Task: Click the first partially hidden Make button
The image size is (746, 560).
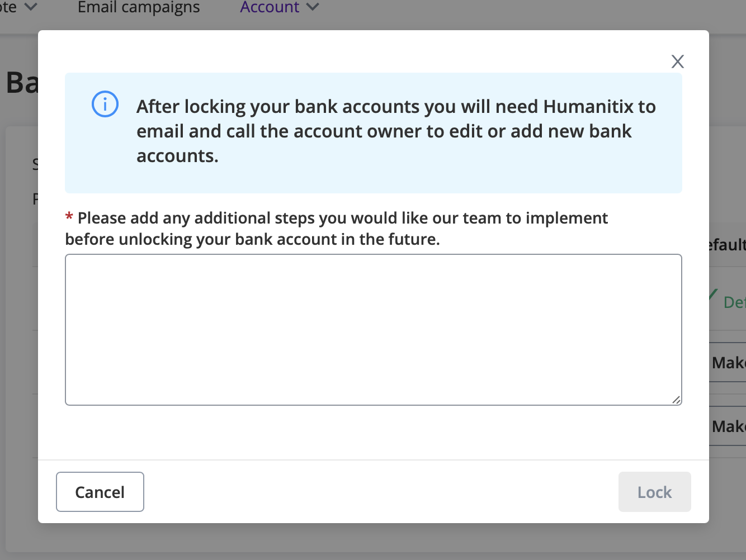Action: 728,362
